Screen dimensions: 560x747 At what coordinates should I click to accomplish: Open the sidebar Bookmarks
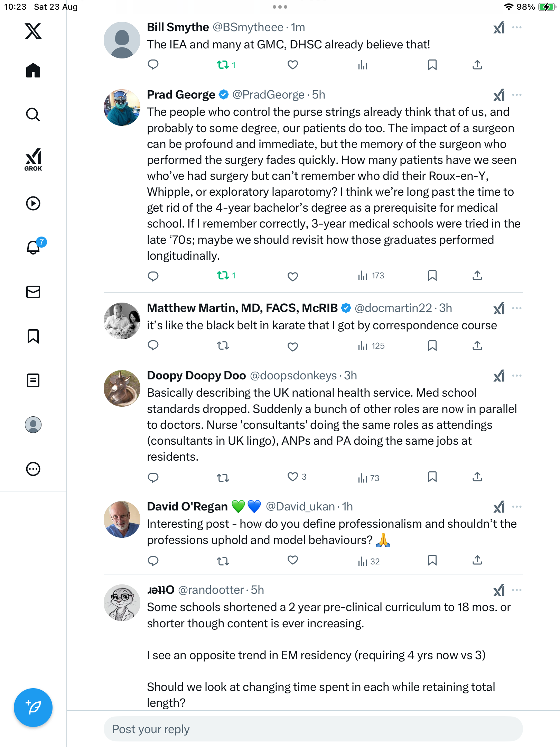coord(33,336)
